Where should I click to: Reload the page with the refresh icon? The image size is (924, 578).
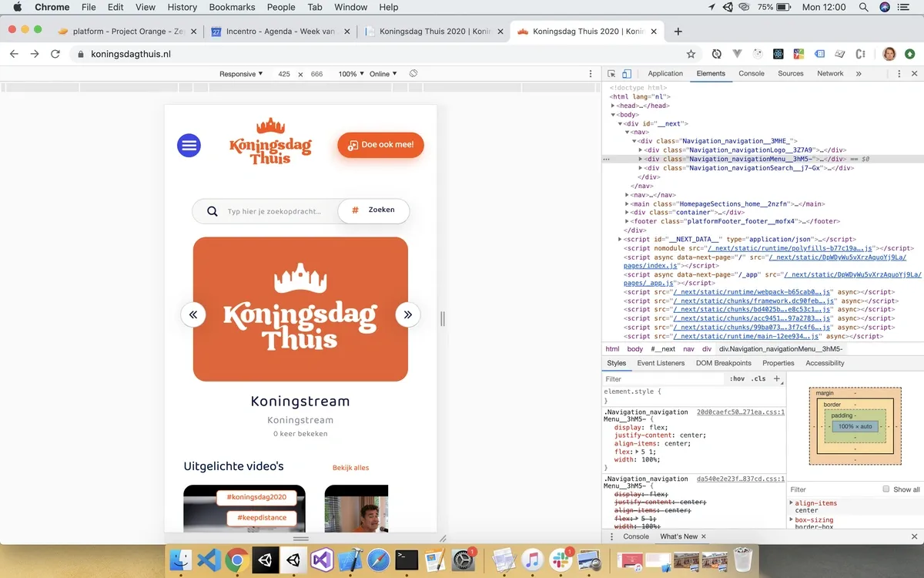55,54
